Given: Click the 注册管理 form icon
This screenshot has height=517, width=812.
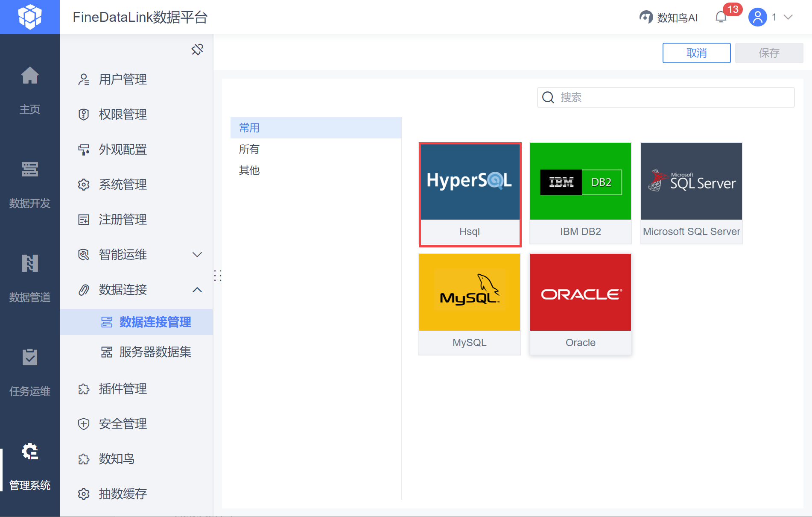Looking at the screenshot, I should coord(84,220).
